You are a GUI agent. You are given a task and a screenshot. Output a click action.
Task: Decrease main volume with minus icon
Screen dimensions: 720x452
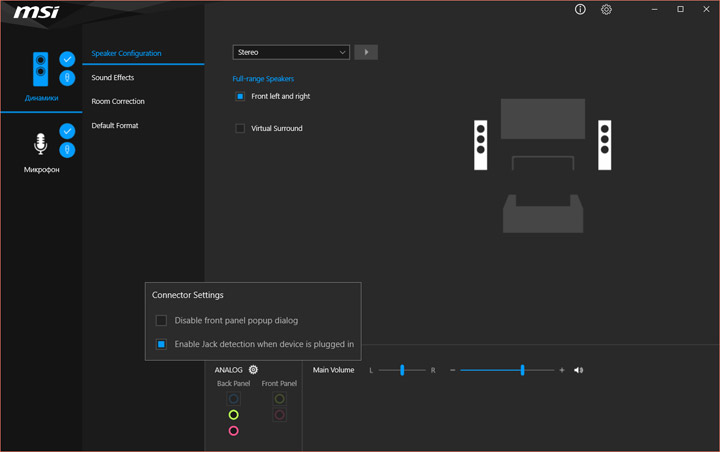(x=453, y=370)
